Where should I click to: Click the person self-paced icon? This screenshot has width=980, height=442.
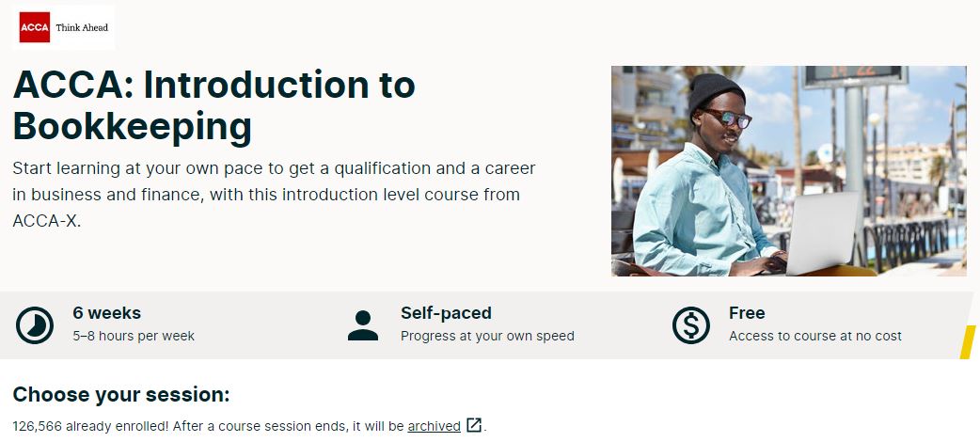[x=363, y=325]
